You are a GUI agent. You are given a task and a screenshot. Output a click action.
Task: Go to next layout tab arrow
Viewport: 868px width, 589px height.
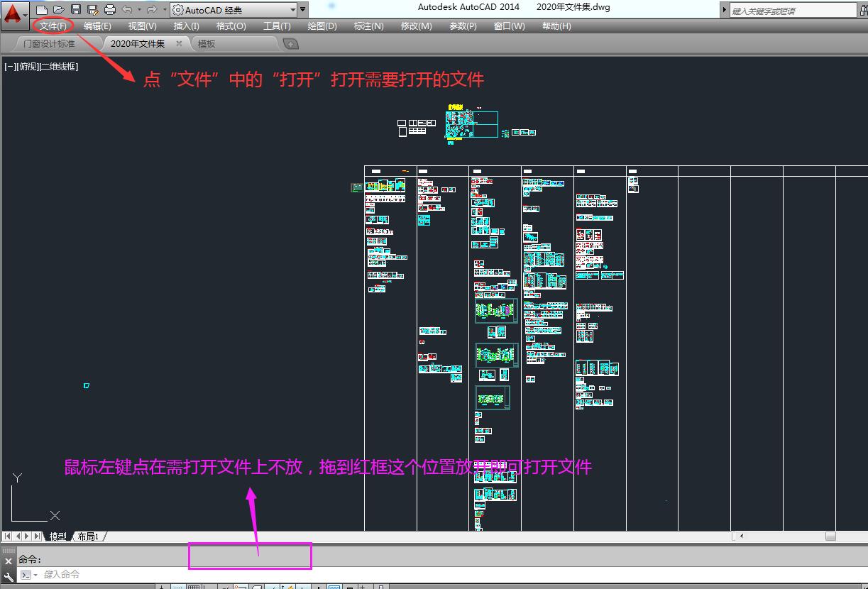(x=28, y=536)
